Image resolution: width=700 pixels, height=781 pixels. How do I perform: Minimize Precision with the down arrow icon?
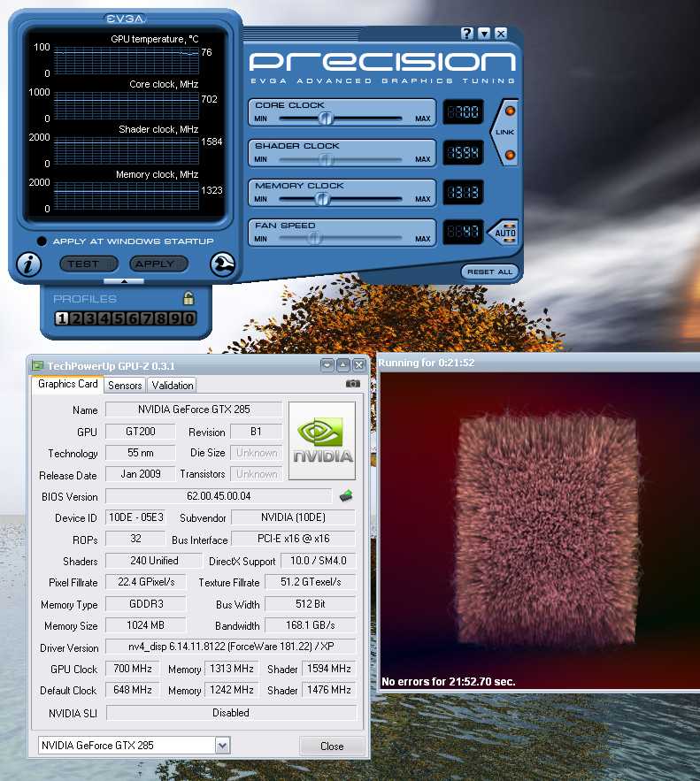point(484,34)
